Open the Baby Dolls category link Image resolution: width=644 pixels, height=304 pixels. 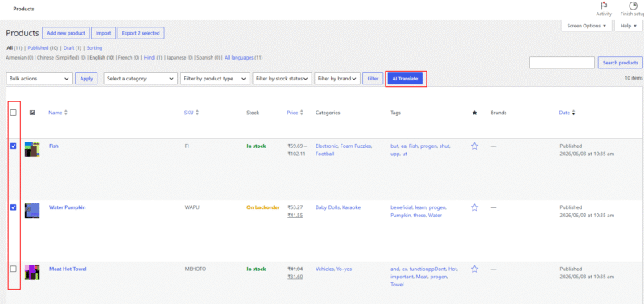[328, 207]
